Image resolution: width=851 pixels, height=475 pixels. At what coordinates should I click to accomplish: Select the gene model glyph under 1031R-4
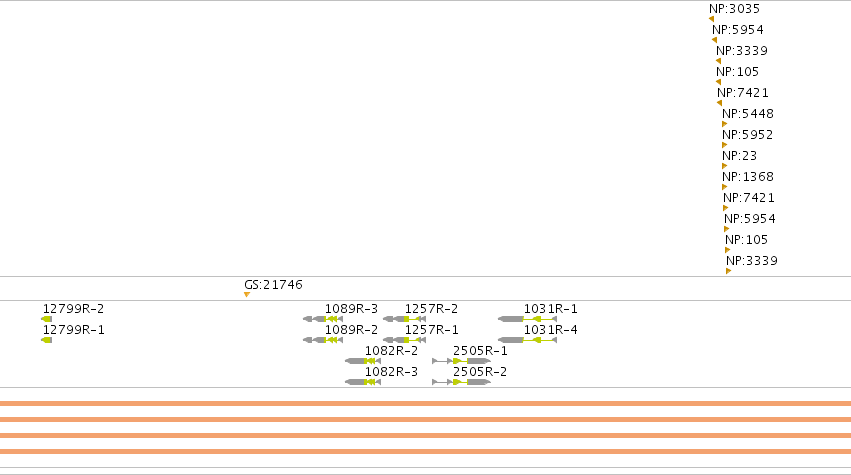[528, 340]
